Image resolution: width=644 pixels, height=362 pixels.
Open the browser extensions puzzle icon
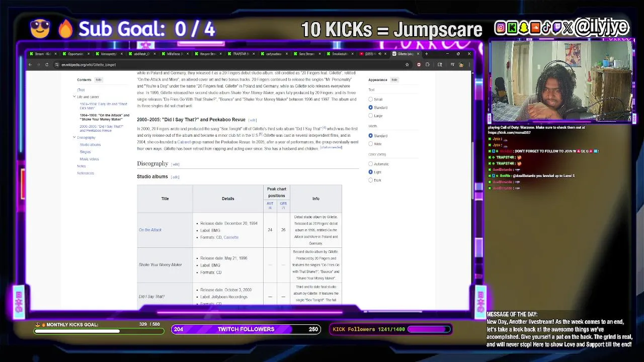pyautogui.click(x=428, y=64)
